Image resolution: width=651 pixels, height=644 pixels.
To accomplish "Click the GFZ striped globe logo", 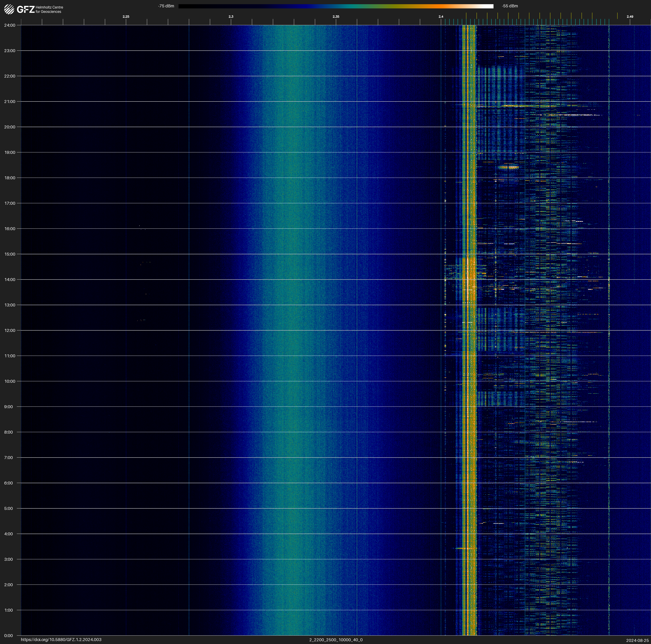I will tap(9, 9).
